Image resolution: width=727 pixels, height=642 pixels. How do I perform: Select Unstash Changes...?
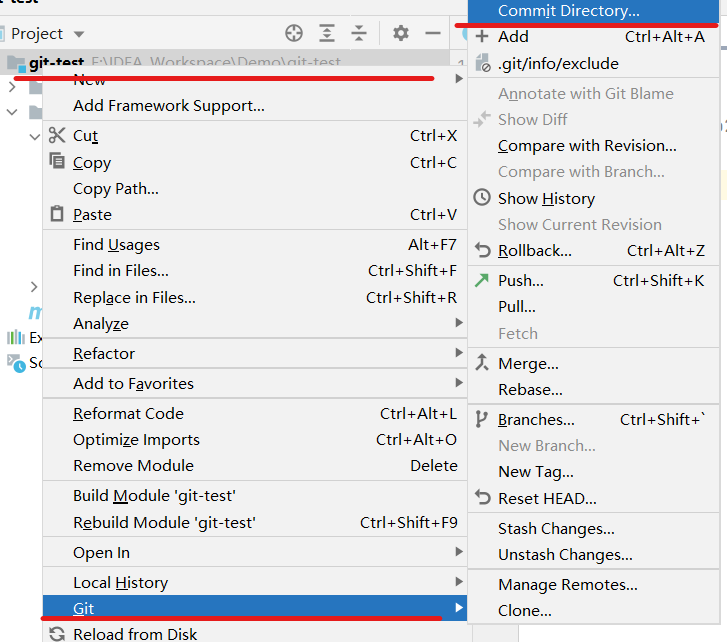click(593, 554)
